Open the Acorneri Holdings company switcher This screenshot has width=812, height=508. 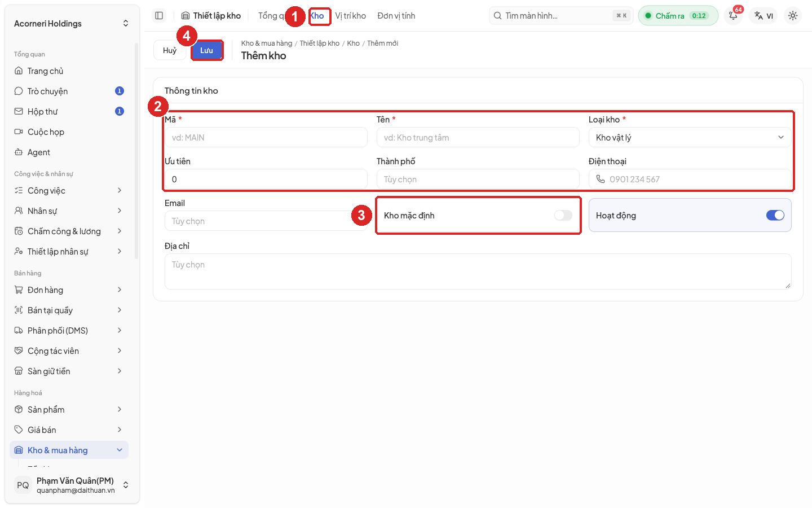[x=71, y=23]
